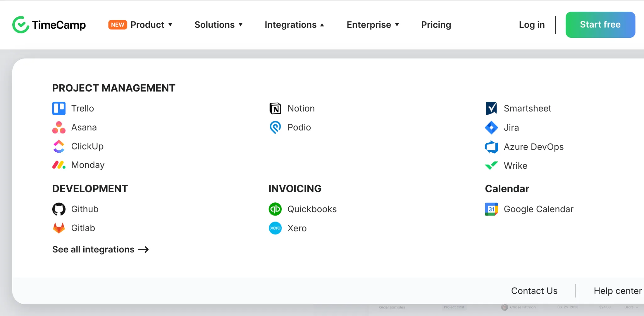Select the Smartsheet integration

pos(527,109)
